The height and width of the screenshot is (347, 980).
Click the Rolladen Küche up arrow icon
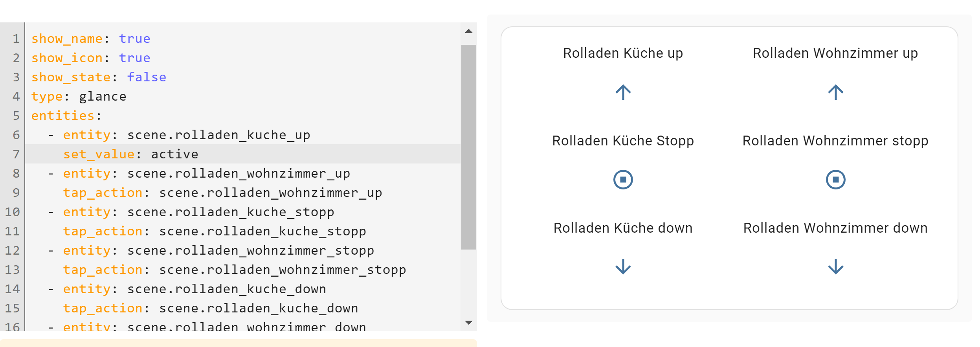tap(623, 92)
